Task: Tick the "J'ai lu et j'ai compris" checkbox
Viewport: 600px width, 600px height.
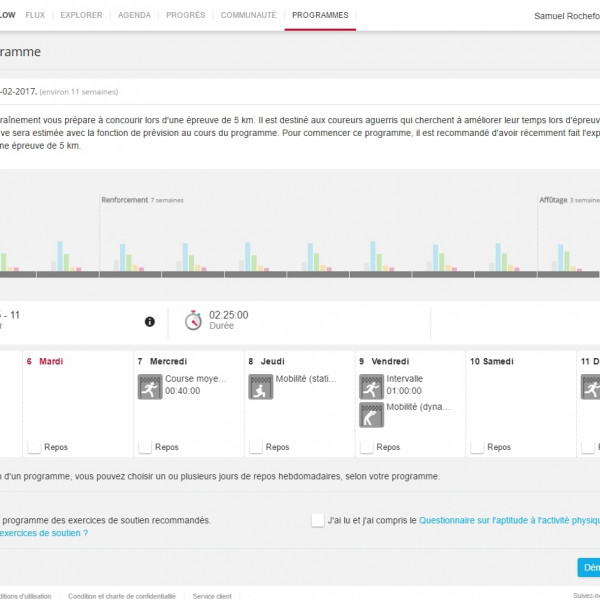Action: [x=318, y=520]
